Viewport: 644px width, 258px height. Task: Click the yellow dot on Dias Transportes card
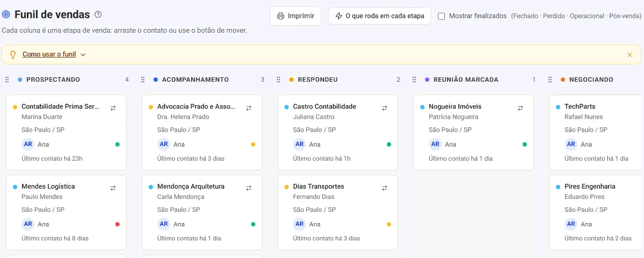389,224
